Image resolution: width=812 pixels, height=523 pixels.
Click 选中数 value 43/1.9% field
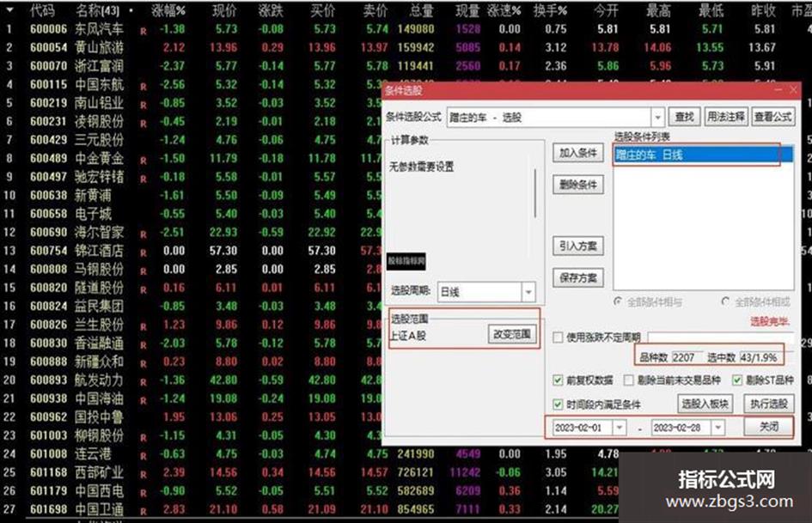coord(760,357)
